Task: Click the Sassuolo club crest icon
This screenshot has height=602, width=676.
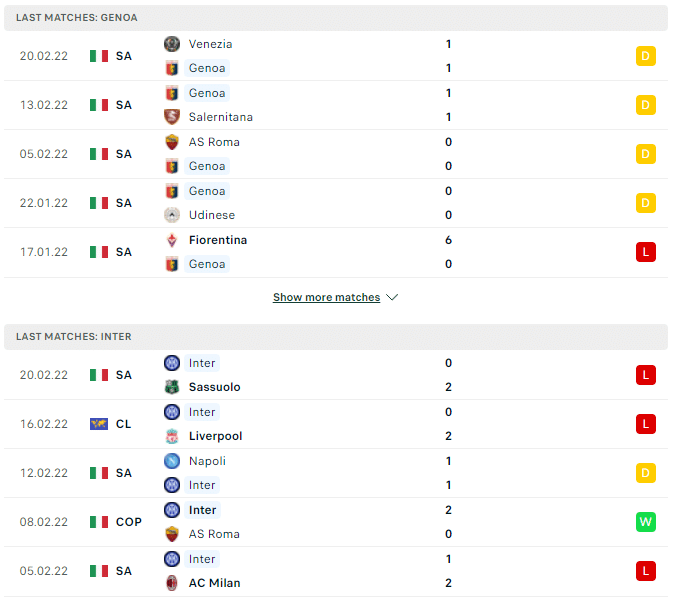Action: (173, 389)
